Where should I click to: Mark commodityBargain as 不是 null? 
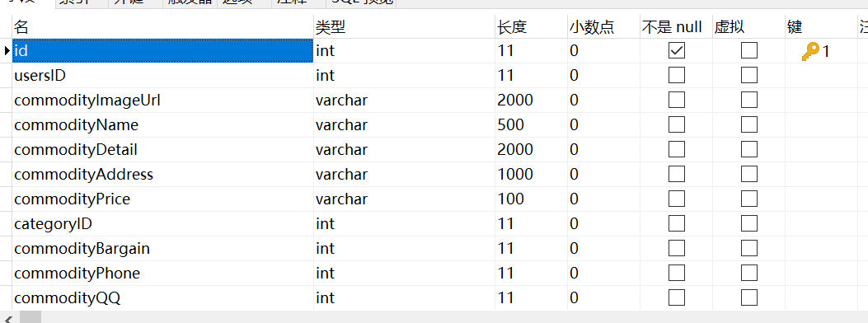click(x=677, y=248)
